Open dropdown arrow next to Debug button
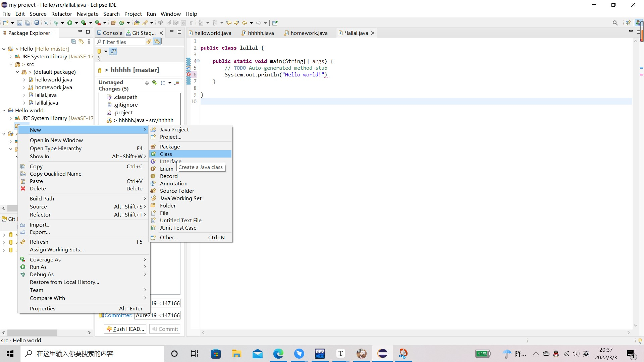 point(62,23)
